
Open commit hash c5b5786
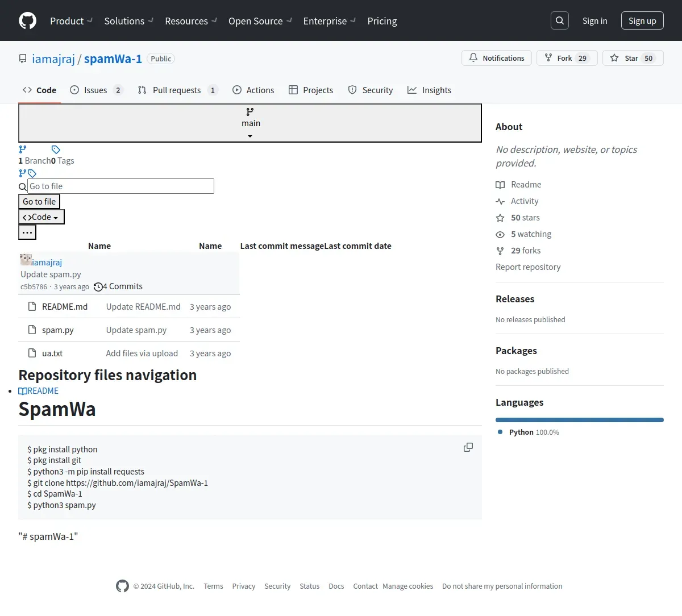[x=34, y=287]
